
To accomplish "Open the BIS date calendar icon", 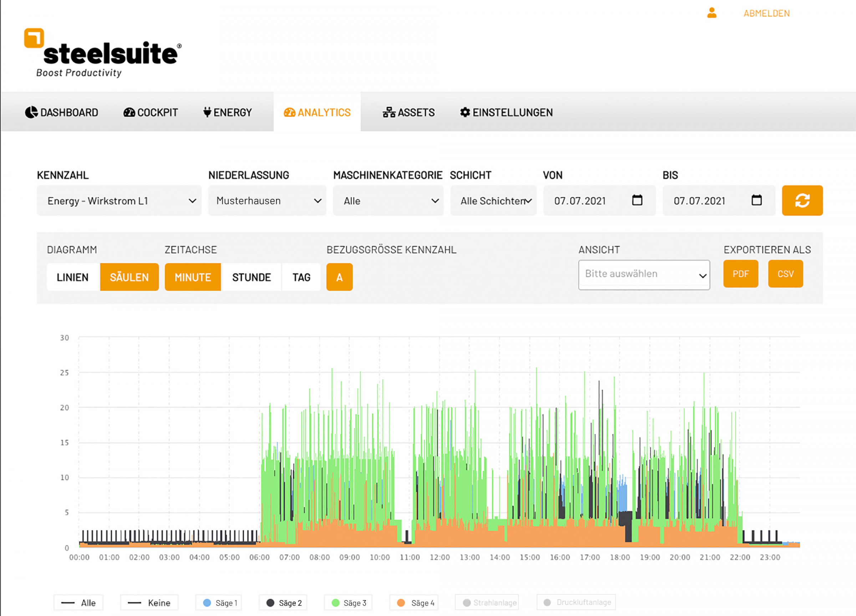I will (x=756, y=200).
